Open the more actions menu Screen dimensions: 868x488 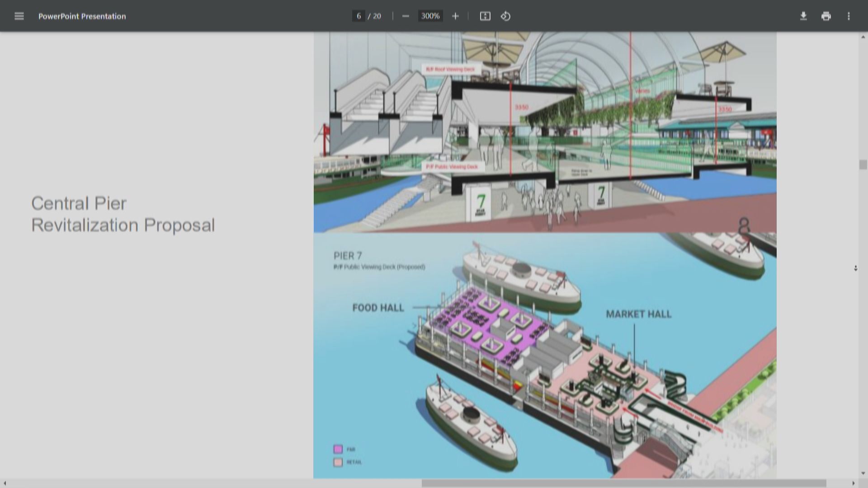click(849, 16)
